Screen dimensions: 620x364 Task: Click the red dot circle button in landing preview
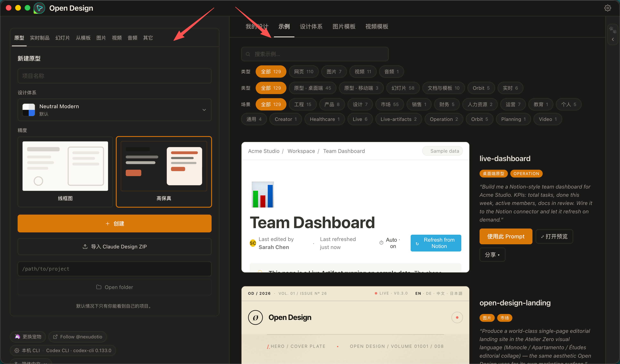(x=457, y=317)
